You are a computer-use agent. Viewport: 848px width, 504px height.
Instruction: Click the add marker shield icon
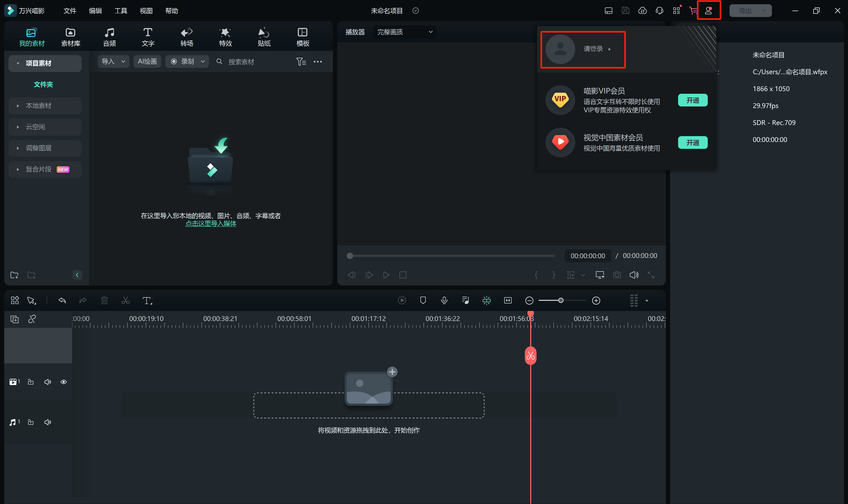423,301
